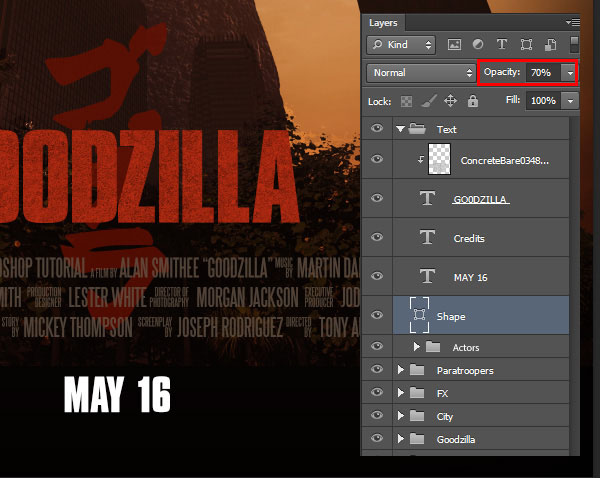
Task: Click the GODZILLA title on the canvas
Action: pos(149,176)
